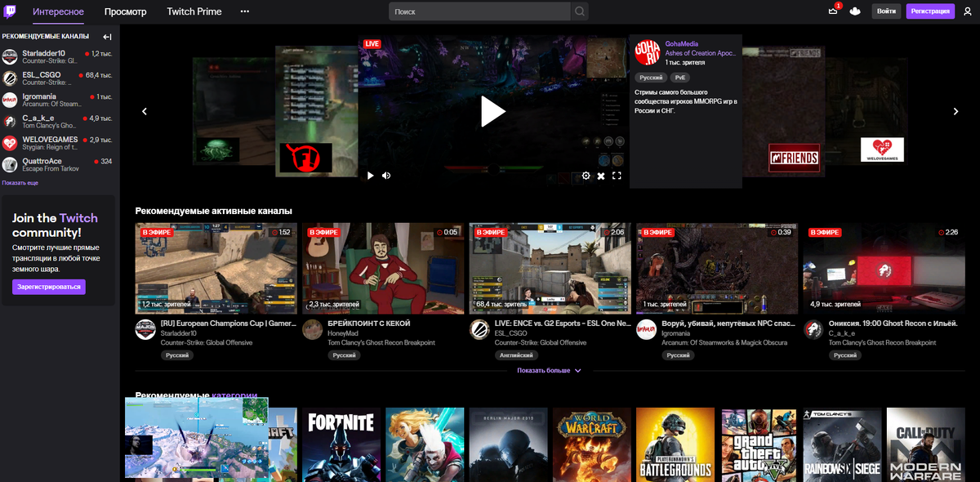980x482 pixels.
Task: Click the X icon in player controls
Action: click(x=601, y=176)
